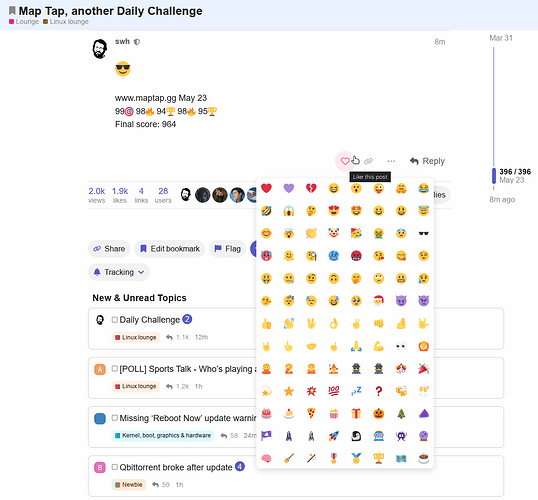React with the thumbs up emoji
The width and height of the screenshot is (538, 500).
266,323
